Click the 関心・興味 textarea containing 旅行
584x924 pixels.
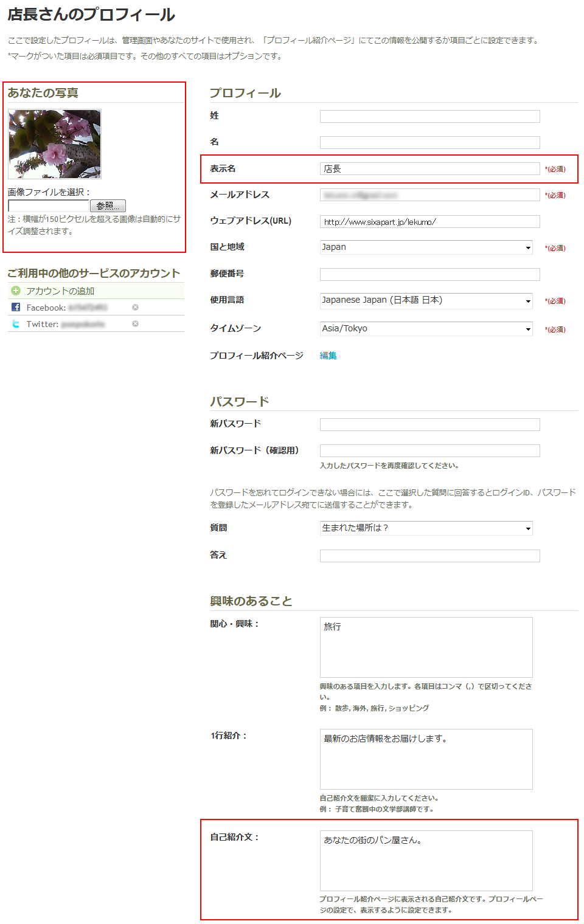(x=426, y=647)
